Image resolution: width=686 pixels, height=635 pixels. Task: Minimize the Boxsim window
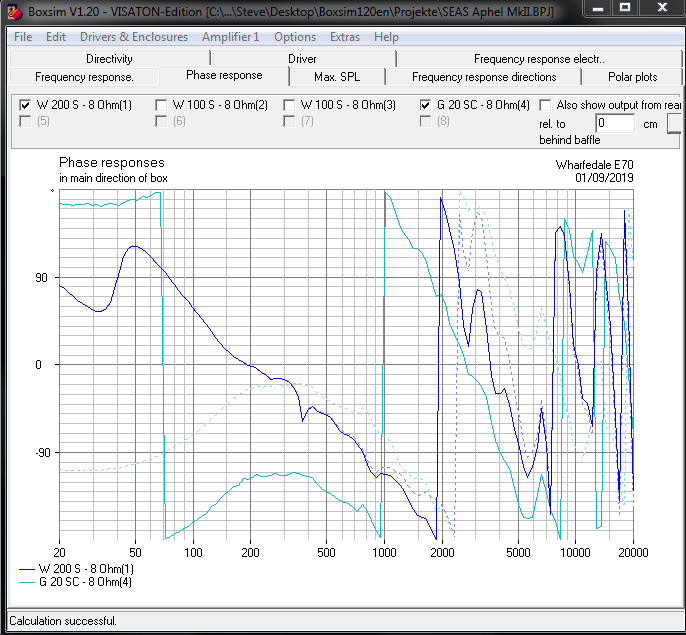598,8
